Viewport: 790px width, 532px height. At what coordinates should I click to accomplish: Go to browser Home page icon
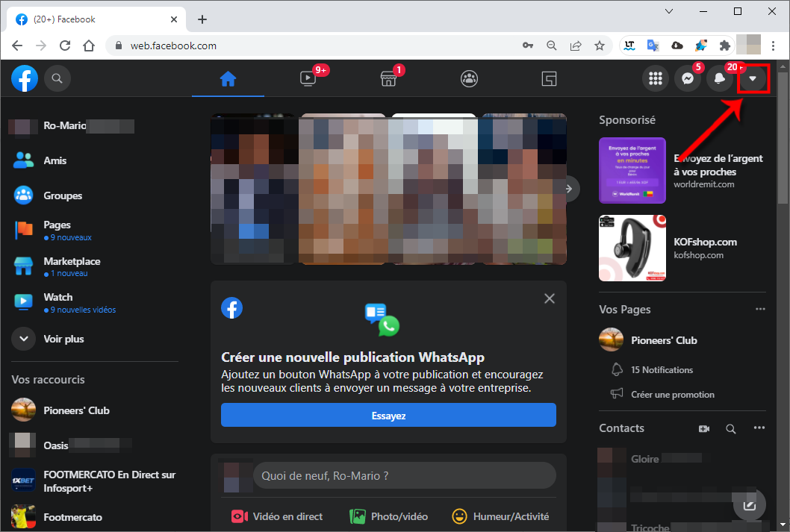point(89,46)
